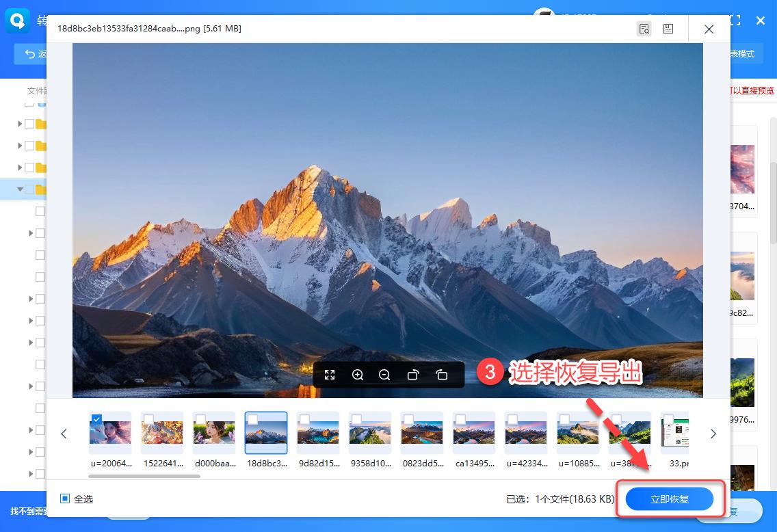Screen dimensions: 777x532
Task: Click the next arrow on thumbnail strip
Action: pos(713,433)
